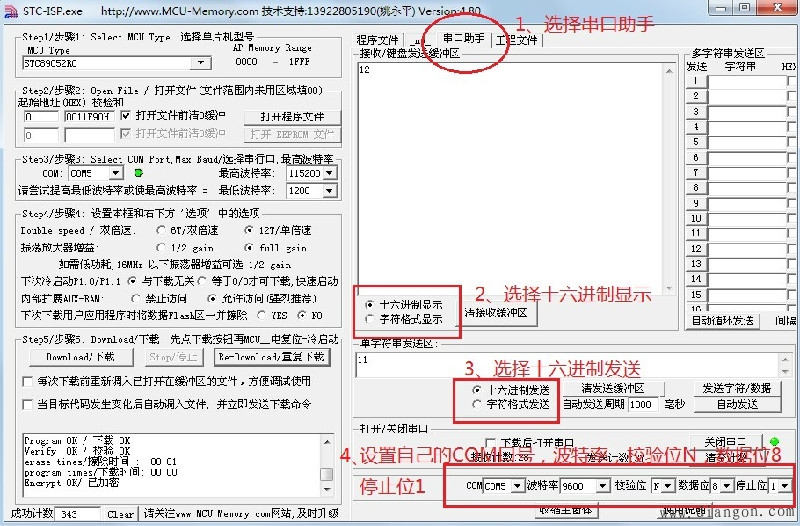Open serial assistant COM5 port dropdown
This screenshot has height=526, width=800.
click(517, 486)
